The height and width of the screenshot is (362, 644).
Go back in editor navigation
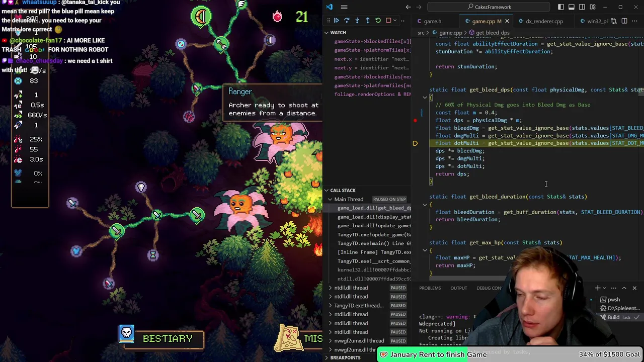408,7
